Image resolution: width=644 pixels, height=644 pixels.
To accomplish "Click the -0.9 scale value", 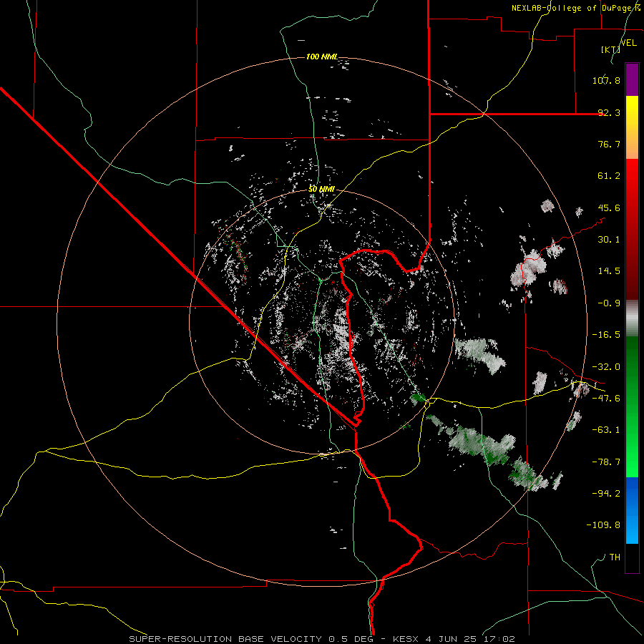I will pos(609,303).
